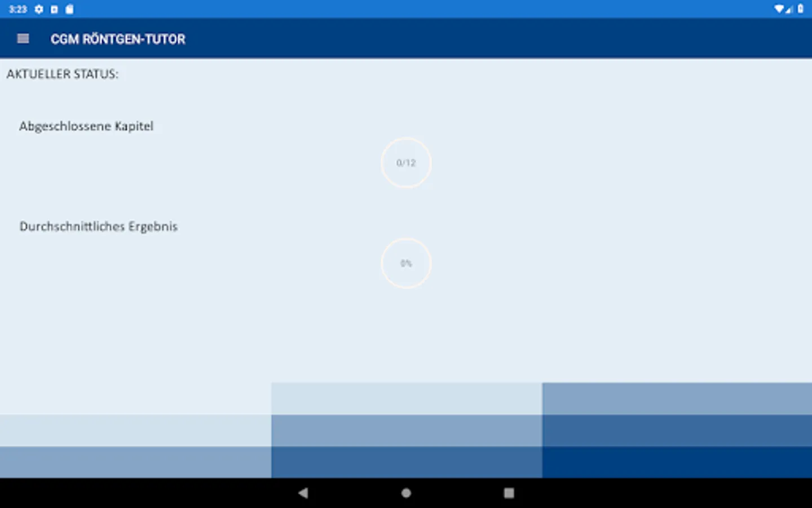The width and height of the screenshot is (812, 508).
Task: Click the CGM RÖNTGEN-TUTOR title
Action: click(118, 39)
